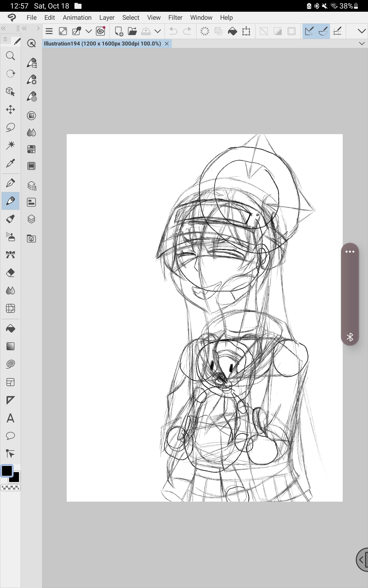The height and width of the screenshot is (588, 368).
Task: Select the Rotate view tool
Action: tap(10, 74)
